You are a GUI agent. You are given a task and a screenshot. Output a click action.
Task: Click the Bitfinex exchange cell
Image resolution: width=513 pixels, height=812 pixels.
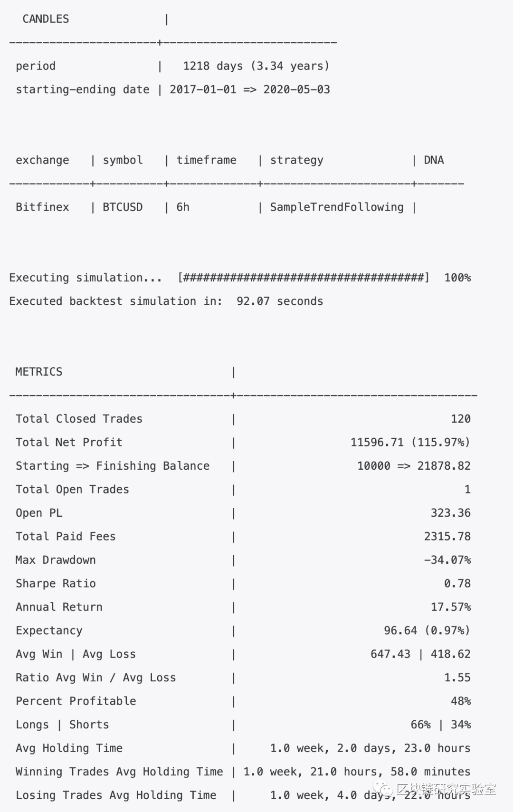[x=42, y=207]
